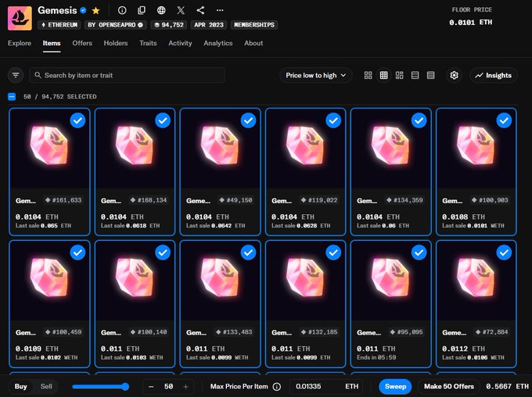532x397 pixels.
Task: Uncheck item #95,095
Action: tap(419, 252)
